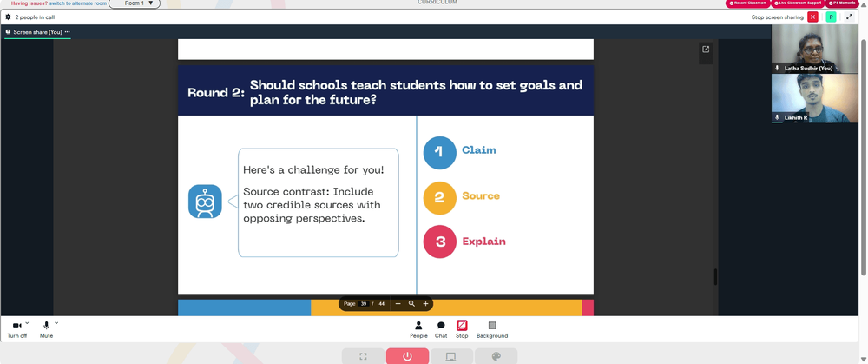Stop screen sharing with the red X
Viewport: 868px width, 364px height.
coord(812,17)
